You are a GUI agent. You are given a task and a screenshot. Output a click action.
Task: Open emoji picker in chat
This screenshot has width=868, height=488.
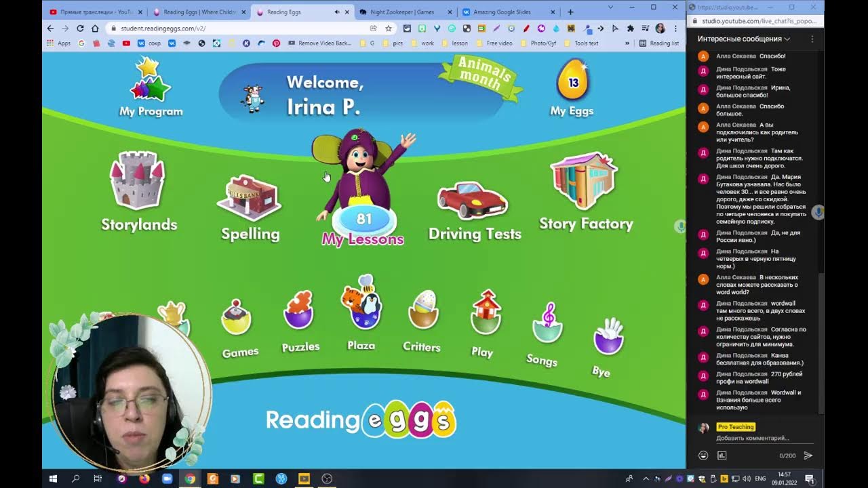(x=703, y=455)
